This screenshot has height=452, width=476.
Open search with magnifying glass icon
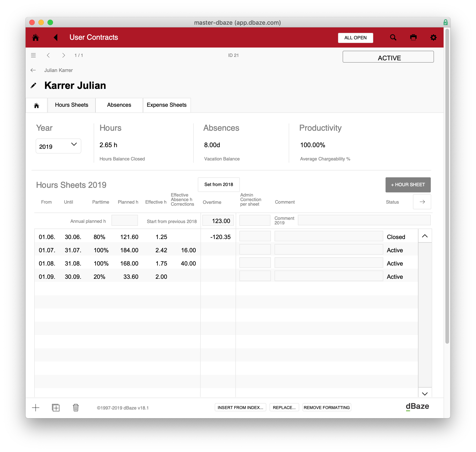click(393, 37)
